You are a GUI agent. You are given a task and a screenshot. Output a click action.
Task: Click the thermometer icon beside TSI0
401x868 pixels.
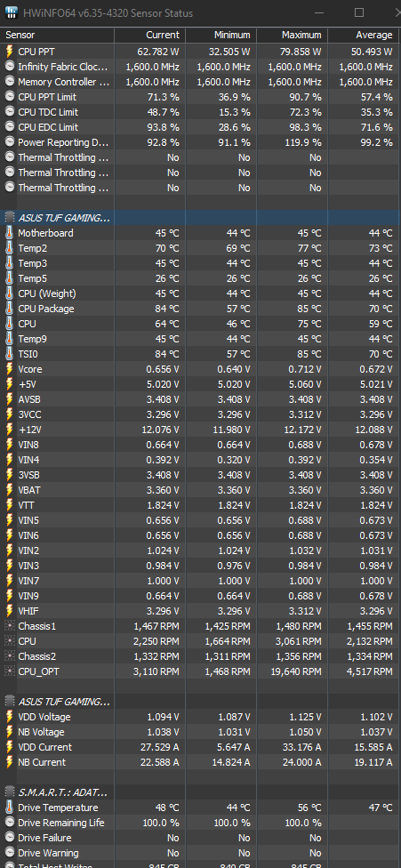click(10, 354)
